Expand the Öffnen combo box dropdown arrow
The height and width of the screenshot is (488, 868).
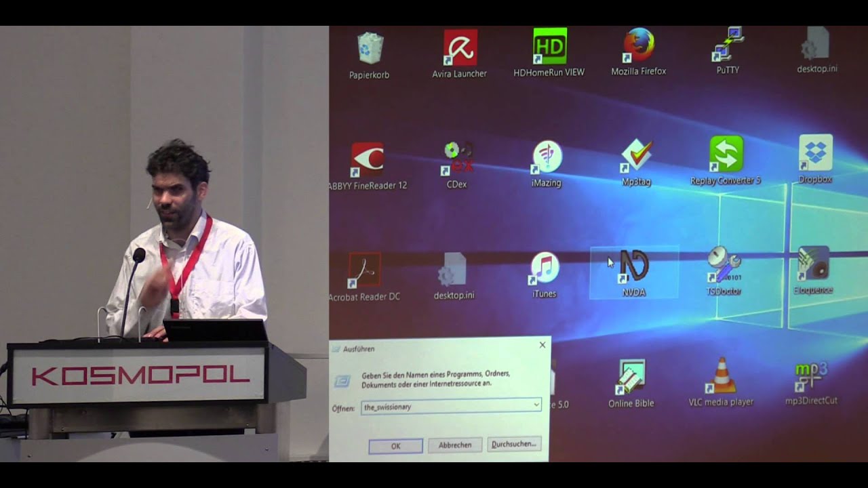(x=536, y=405)
